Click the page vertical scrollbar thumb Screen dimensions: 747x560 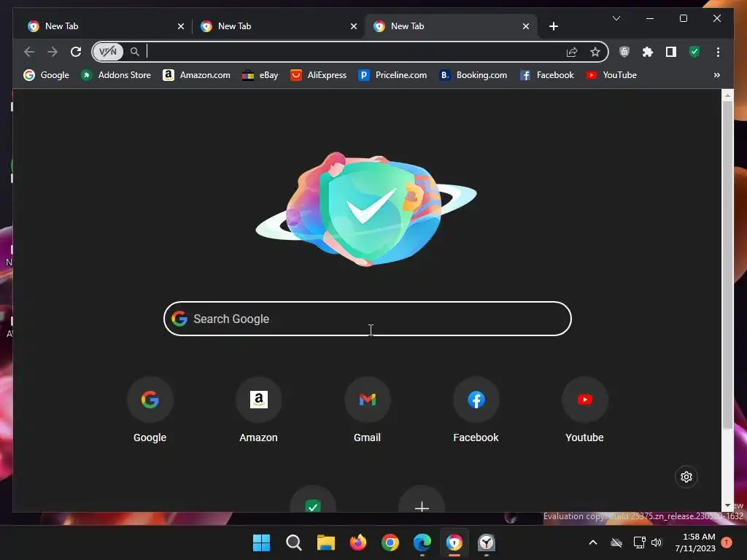pos(727,264)
